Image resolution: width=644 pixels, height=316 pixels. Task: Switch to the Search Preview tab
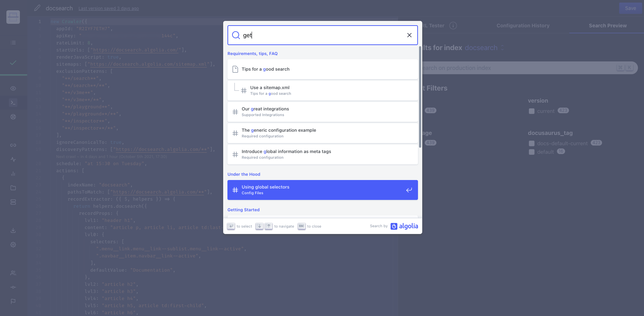[x=607, y=26]
